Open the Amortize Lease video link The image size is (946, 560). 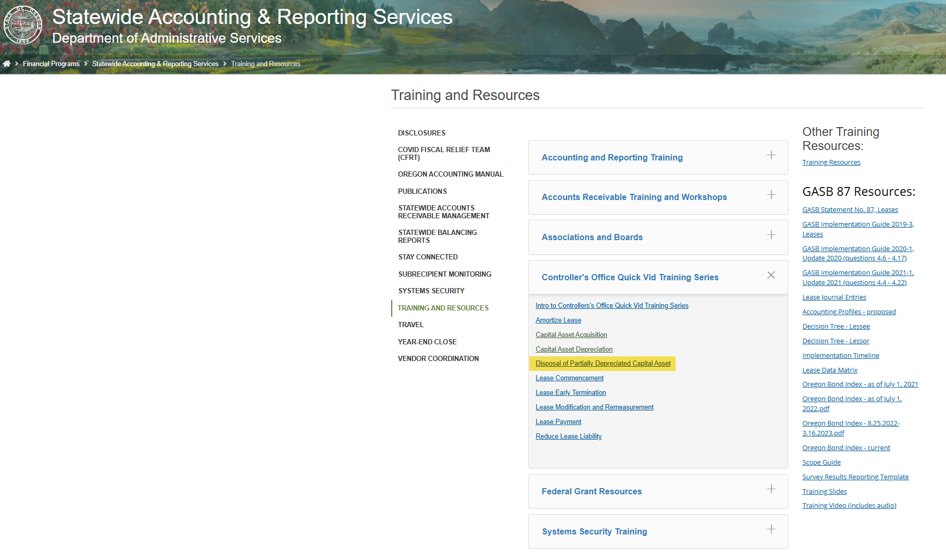tap(558, 320)
